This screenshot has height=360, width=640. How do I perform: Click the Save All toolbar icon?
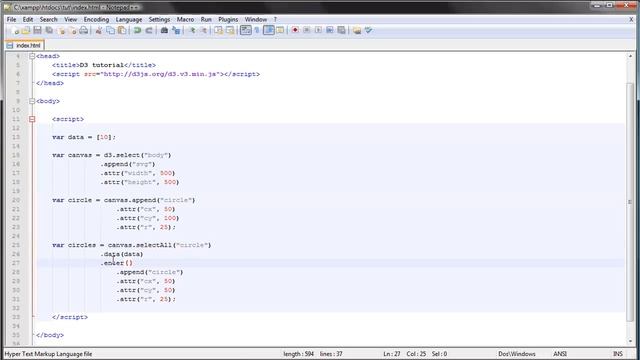coord(49,31)
